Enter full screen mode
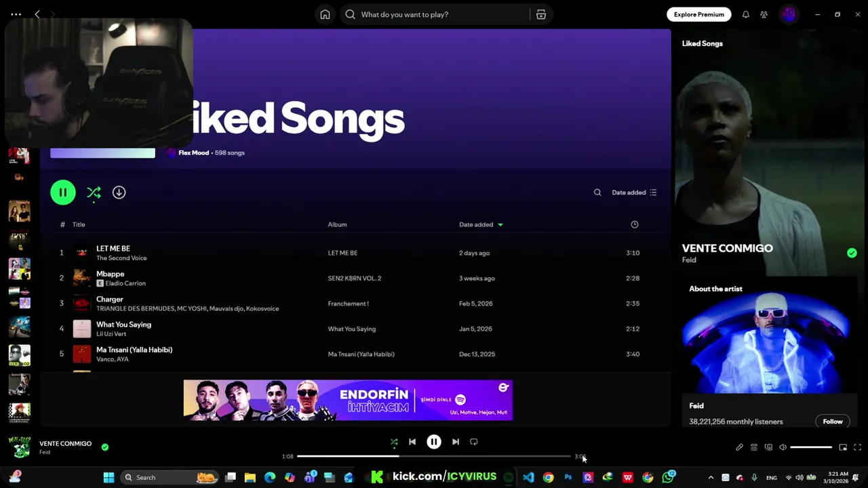 click(857, 447)
